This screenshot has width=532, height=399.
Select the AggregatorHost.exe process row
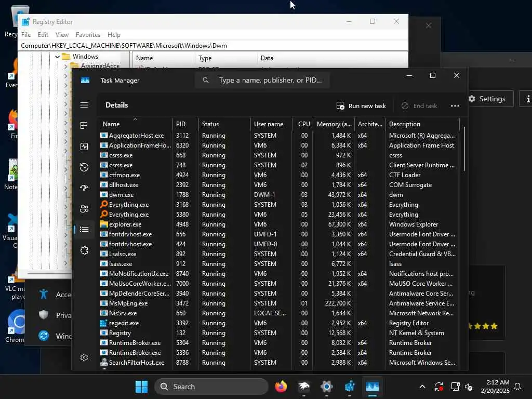(278, 136)
